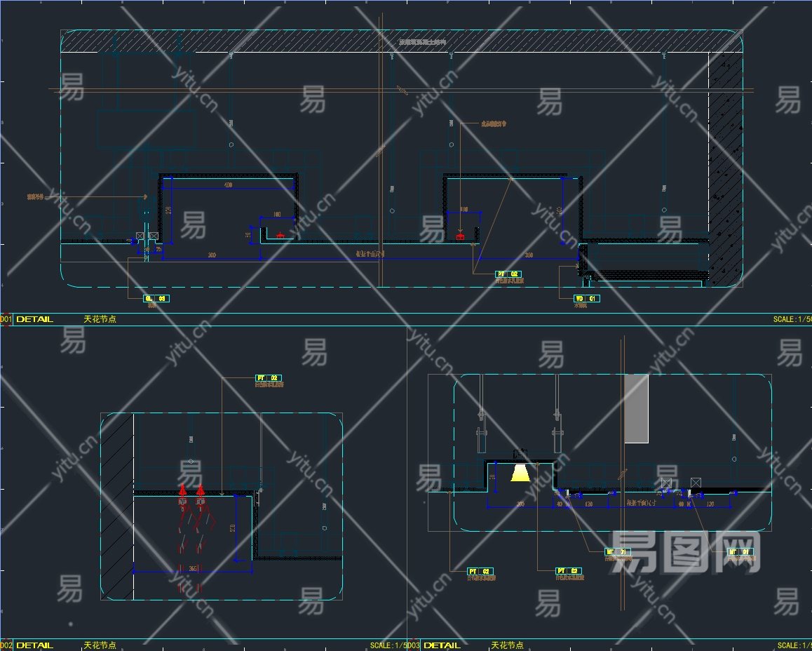Click the 'DETAIL' title of drawing 03

click(442, 645)
